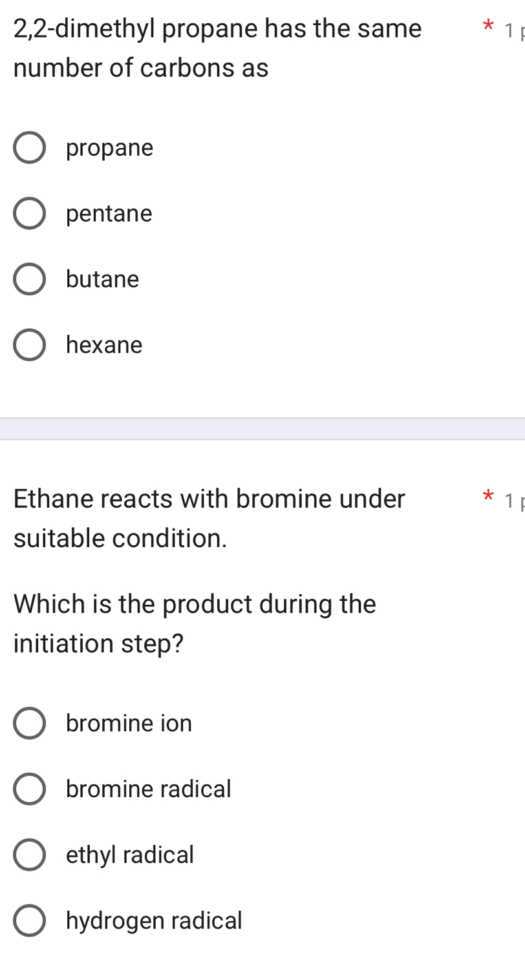Image resolution: width=525 pixels, height=980 pixels.
Task: Pick the ethyl radical radio button
Action: 30,855
